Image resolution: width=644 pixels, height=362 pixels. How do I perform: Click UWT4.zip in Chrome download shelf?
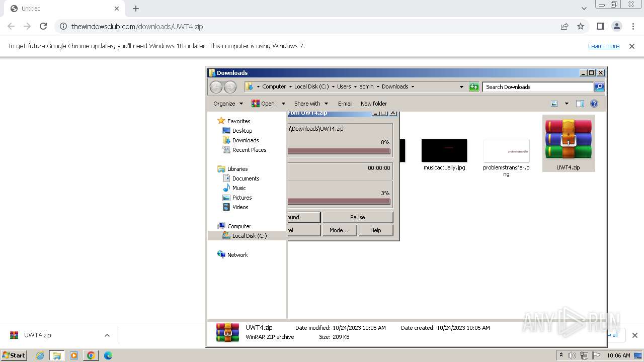[37, 335]
